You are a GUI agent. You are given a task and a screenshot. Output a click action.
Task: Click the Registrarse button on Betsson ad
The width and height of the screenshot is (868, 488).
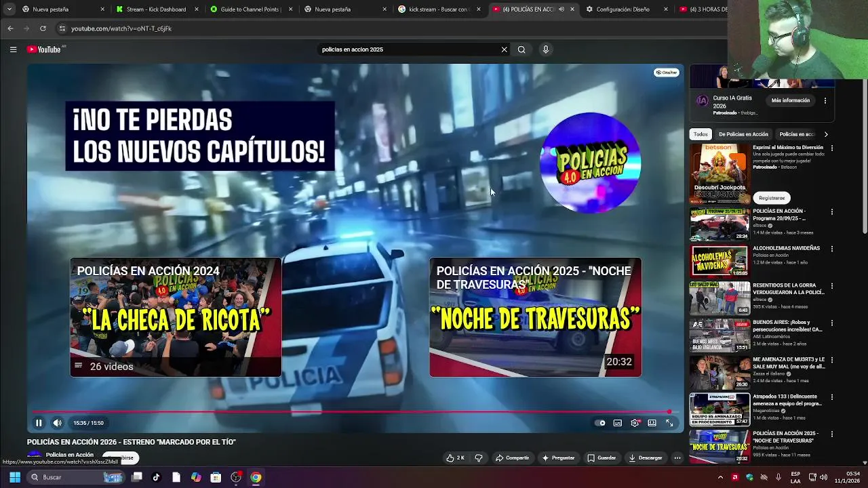[x=772, y=198]
